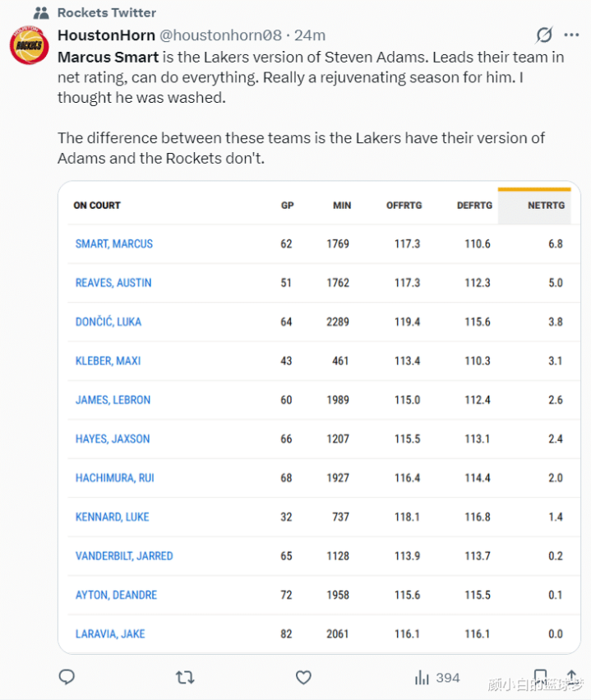The image size is (591, 700).
Task: Select JAMES, LEBRON in the table
Action: [113, 400]
